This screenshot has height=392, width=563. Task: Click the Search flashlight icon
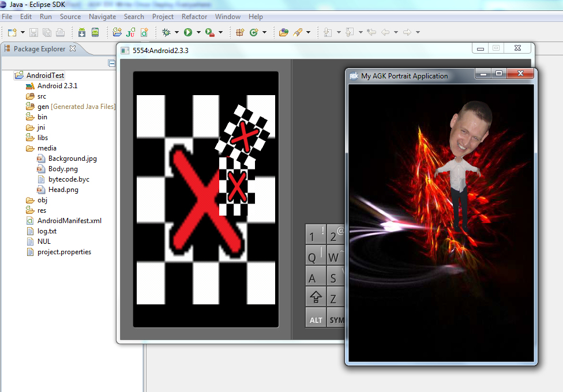point(298,32)
